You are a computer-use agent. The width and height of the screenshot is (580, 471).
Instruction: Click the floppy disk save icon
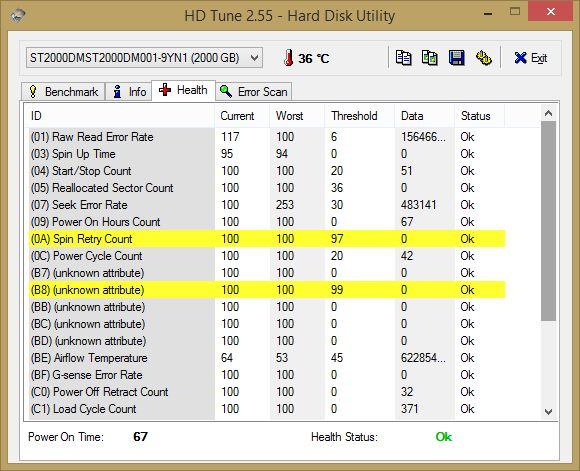tap(456, 58)
